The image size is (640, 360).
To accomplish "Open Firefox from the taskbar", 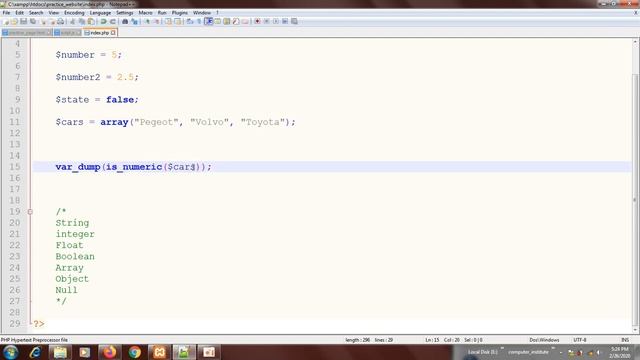I will tap(109, 352).
